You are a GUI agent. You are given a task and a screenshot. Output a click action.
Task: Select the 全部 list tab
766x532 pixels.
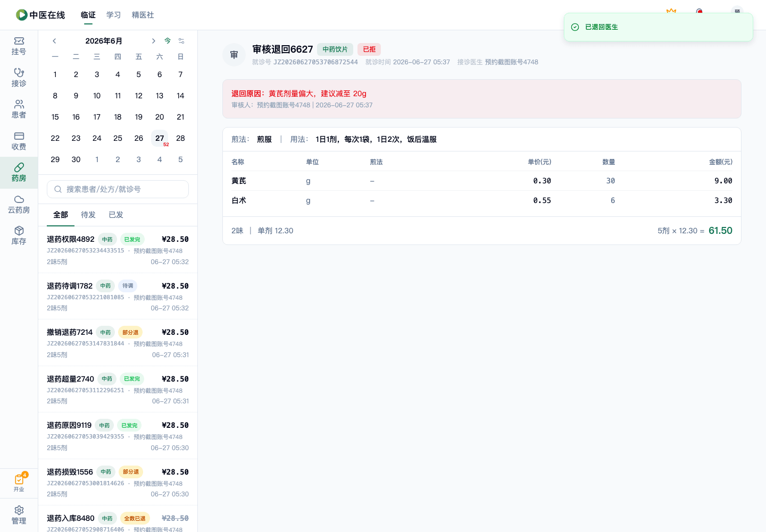pyautogui.click(x=61, y=215)
